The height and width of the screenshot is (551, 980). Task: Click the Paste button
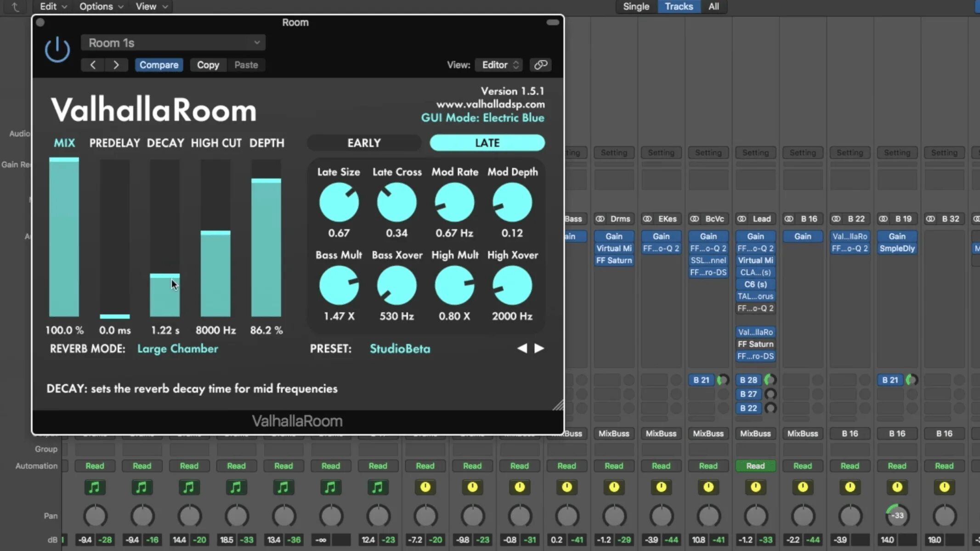tap(246, 65)
